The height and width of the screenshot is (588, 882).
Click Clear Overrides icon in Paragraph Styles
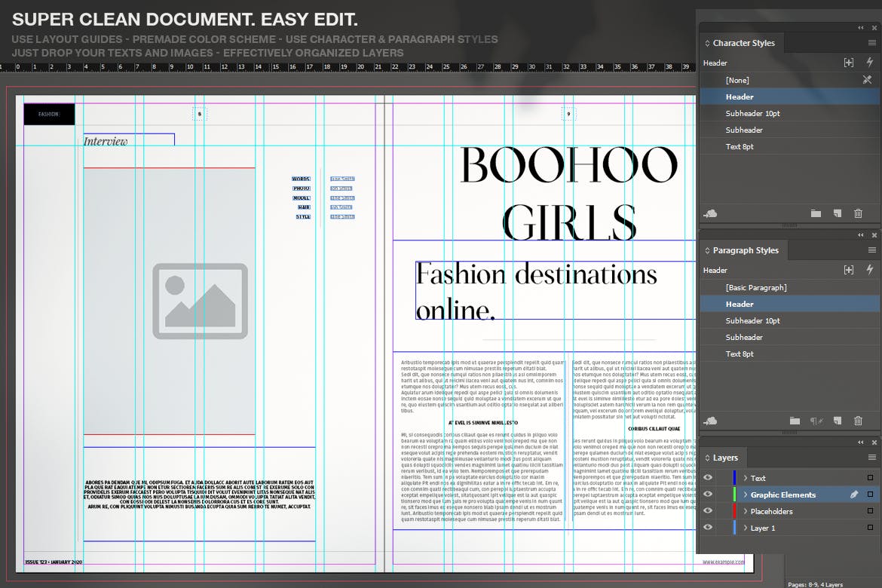click(816, 421)
